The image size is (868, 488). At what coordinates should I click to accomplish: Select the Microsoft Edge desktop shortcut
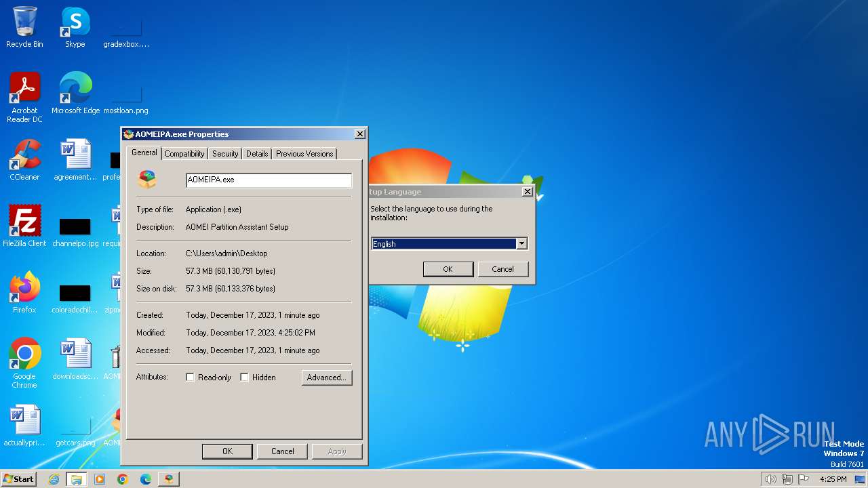pos(75,94)
